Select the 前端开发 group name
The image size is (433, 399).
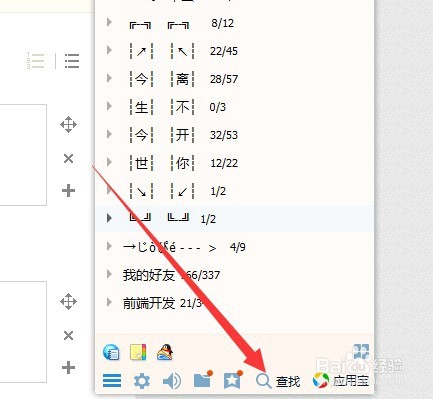(149, 303)
